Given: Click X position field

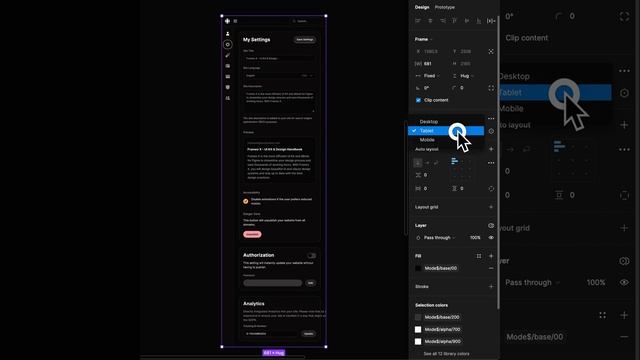Looking at the screenshot, I should pos(431,51).
